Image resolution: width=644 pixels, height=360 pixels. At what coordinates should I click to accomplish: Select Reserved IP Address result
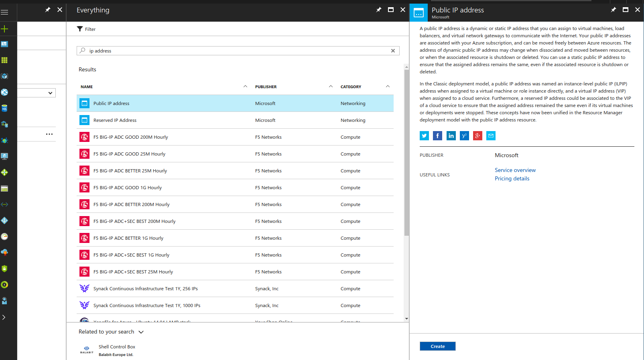[x=235, y=120]
